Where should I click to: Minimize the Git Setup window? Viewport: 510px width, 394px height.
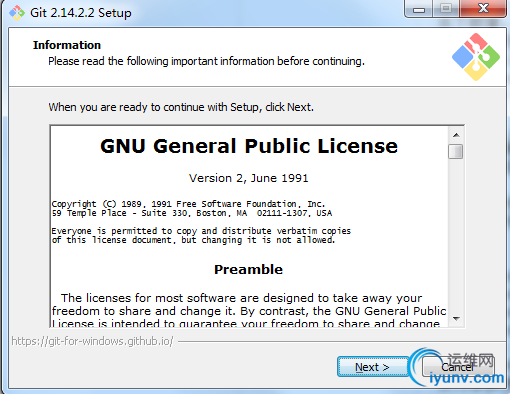coord(418,9)
